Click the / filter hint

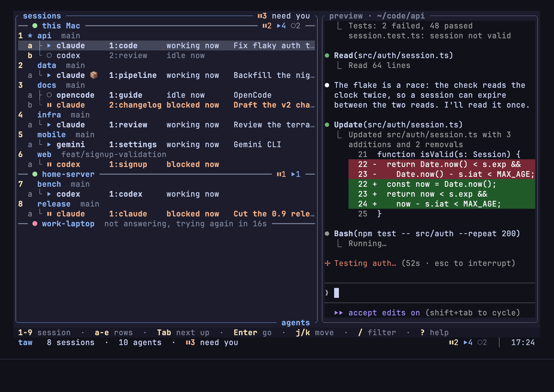[x=377, y=333]
